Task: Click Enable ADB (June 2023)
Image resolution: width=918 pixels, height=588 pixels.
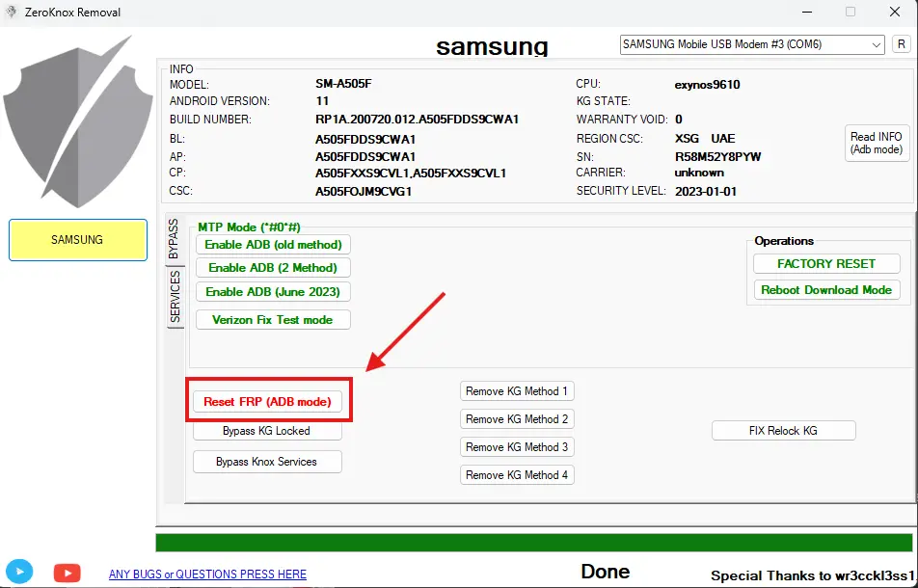Action: [273, 291]
